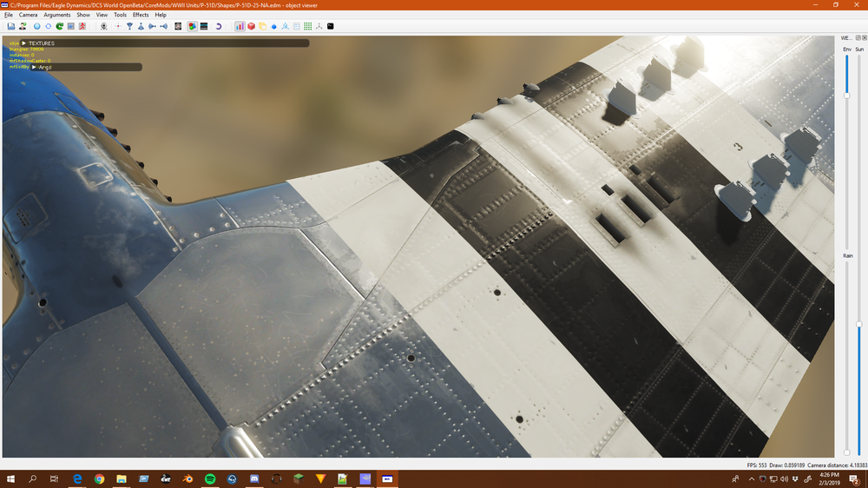This screenshot has width=868, height=488.
Task: Toggle the colored spheres shading icon
Action: tap(192, 26)
